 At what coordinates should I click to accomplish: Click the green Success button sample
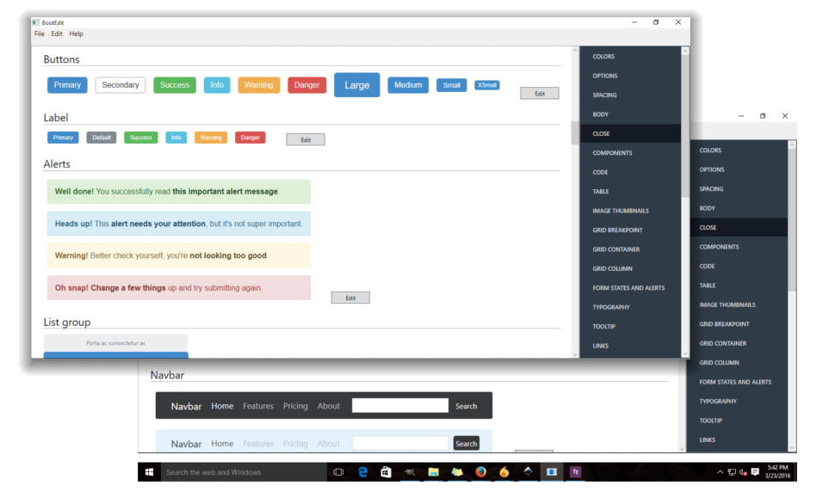pyautogui.click(x=175, y=85)
